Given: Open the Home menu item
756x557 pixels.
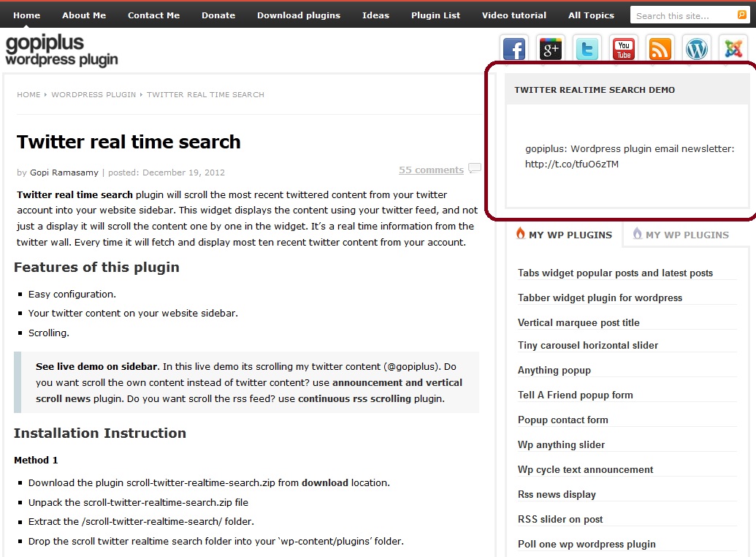Looking at the screenshot, I should pyautogui.click(x=26, y=15).
